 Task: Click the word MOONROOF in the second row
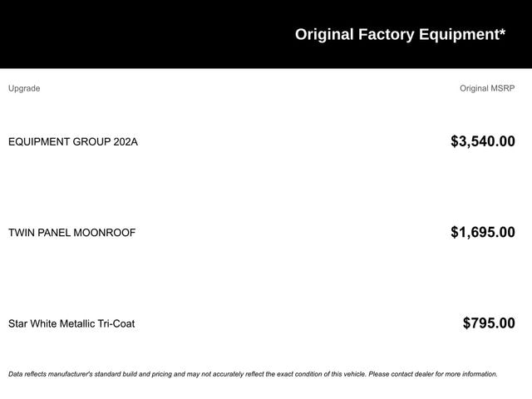click(105, 233)
